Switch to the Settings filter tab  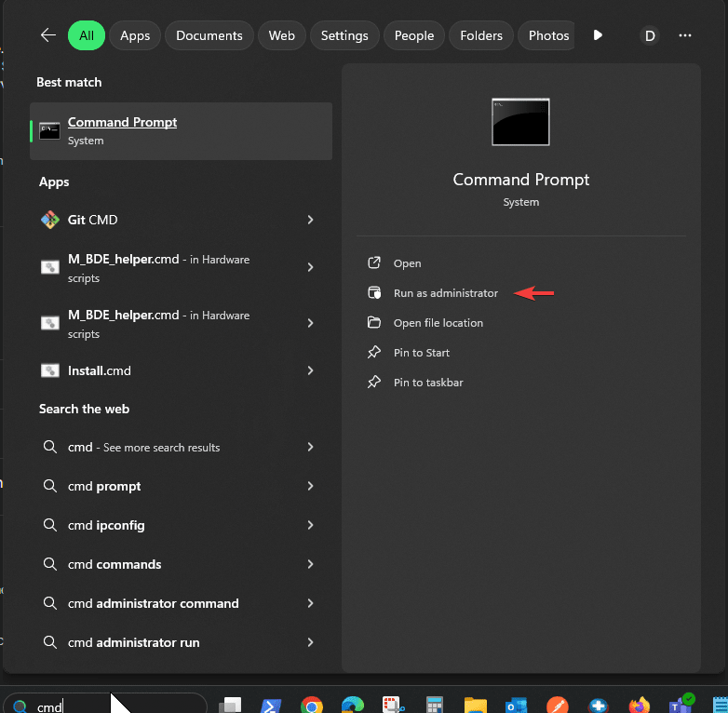coord(344,35)
